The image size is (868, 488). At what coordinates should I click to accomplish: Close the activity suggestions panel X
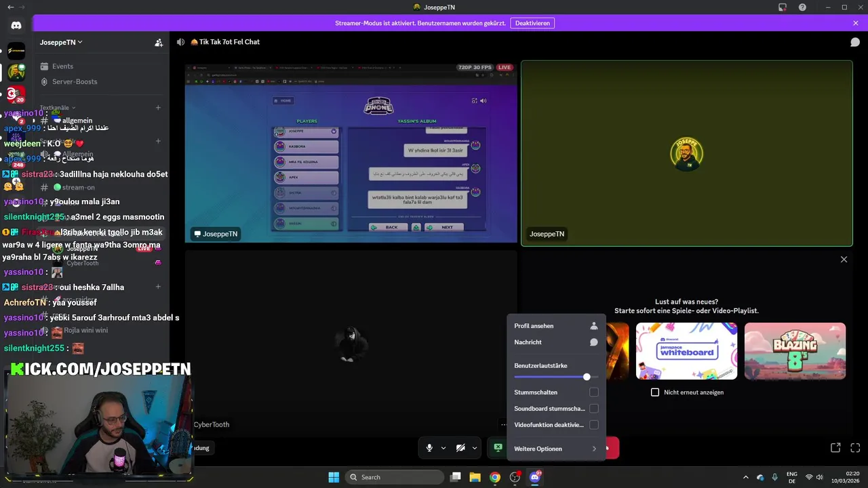coord(844,260)
